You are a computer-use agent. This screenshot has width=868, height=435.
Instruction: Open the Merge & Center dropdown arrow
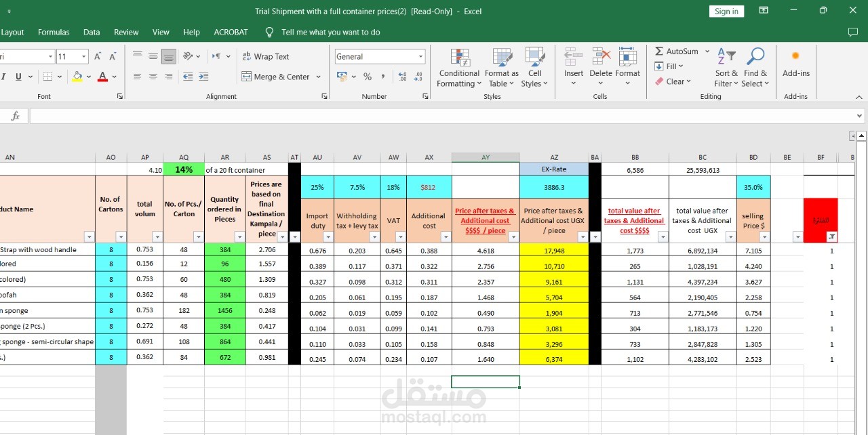pyautogui.click(x=318, y=77)
